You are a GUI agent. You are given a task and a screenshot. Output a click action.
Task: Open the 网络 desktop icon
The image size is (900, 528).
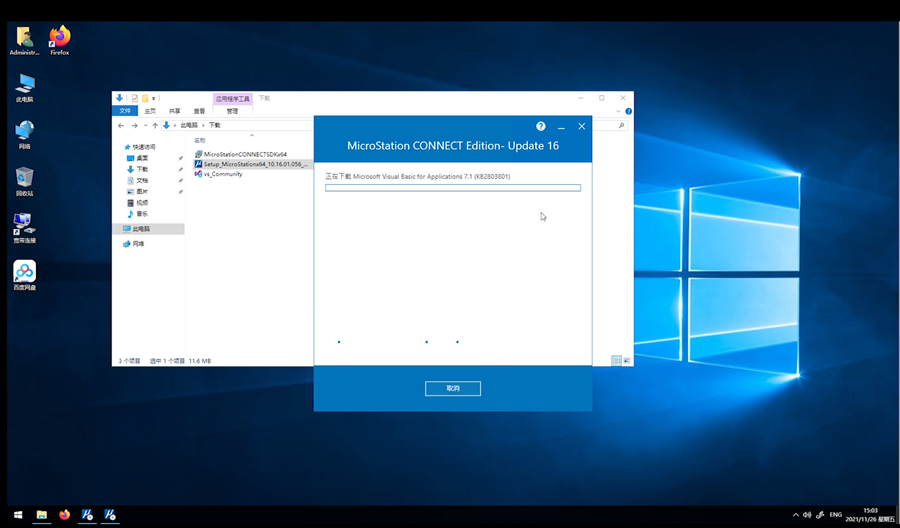click(x=24, y=135)
